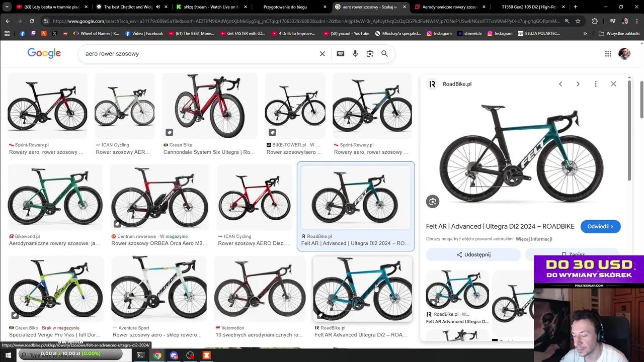Click the Odwiedź visit button
Image resolution: width=644 pixels, height=362 pixels.
pyautogui.click(x=600, y=227)
